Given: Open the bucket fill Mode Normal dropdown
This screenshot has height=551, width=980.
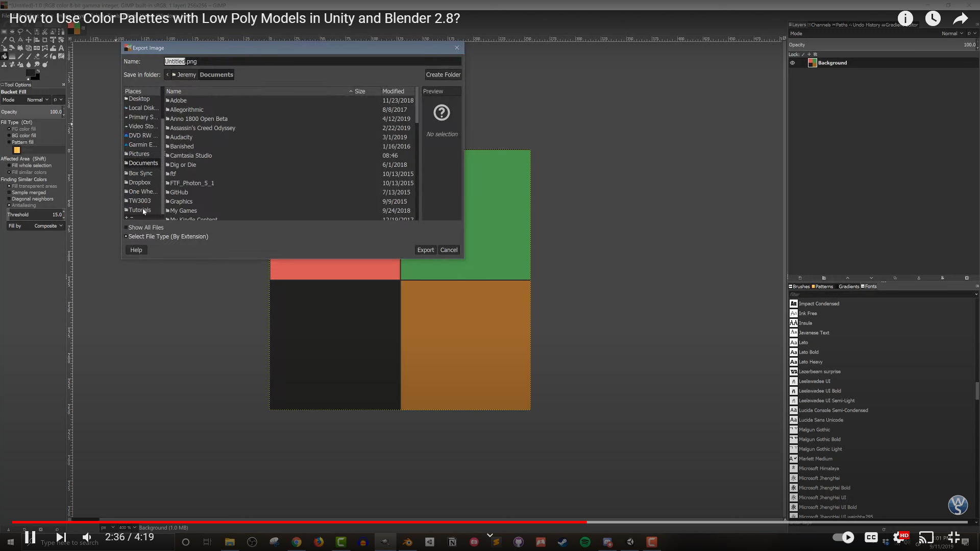Looking at the screenshot, I should 38,100.
